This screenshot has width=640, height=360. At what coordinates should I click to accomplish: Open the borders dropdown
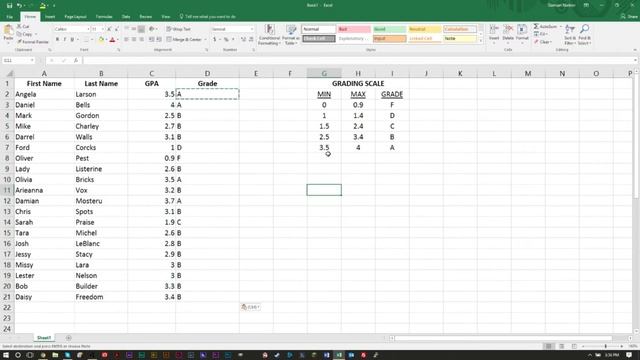click(x=92, y=40)
